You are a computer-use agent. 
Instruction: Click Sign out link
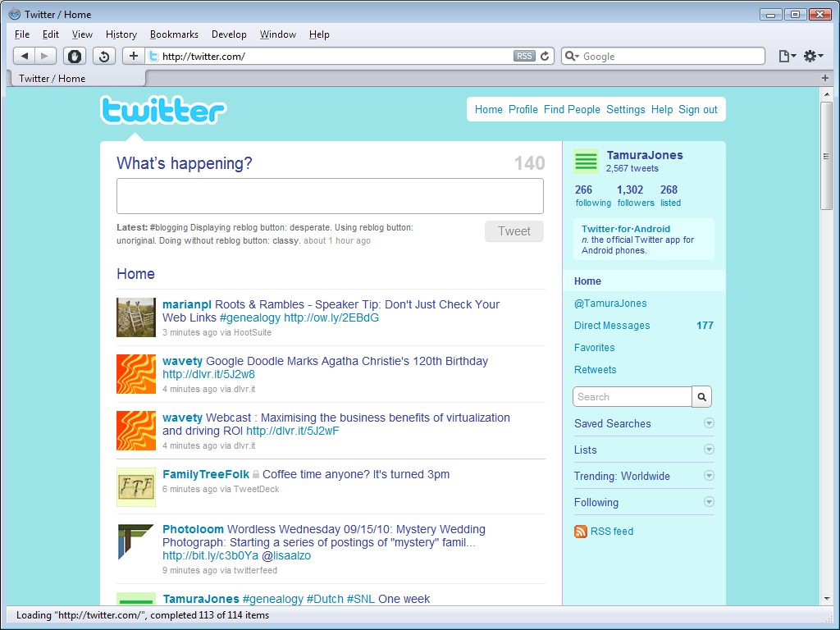pyautogui.click(x=697, y=109)
